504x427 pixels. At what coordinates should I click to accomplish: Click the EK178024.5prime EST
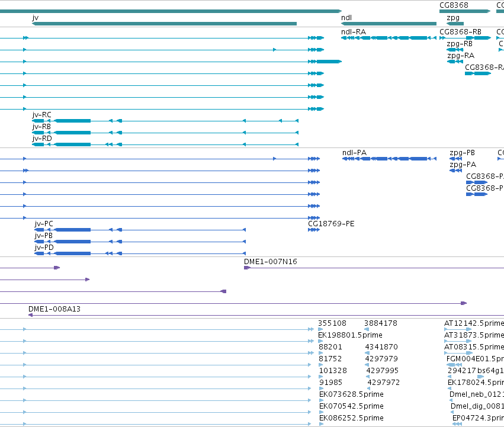click(450, 389)
